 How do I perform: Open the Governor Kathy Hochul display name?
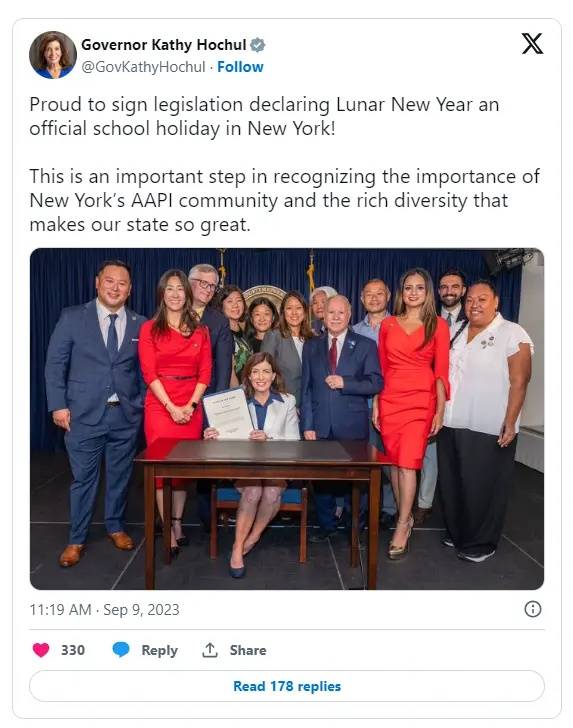(x=163, y=45)
